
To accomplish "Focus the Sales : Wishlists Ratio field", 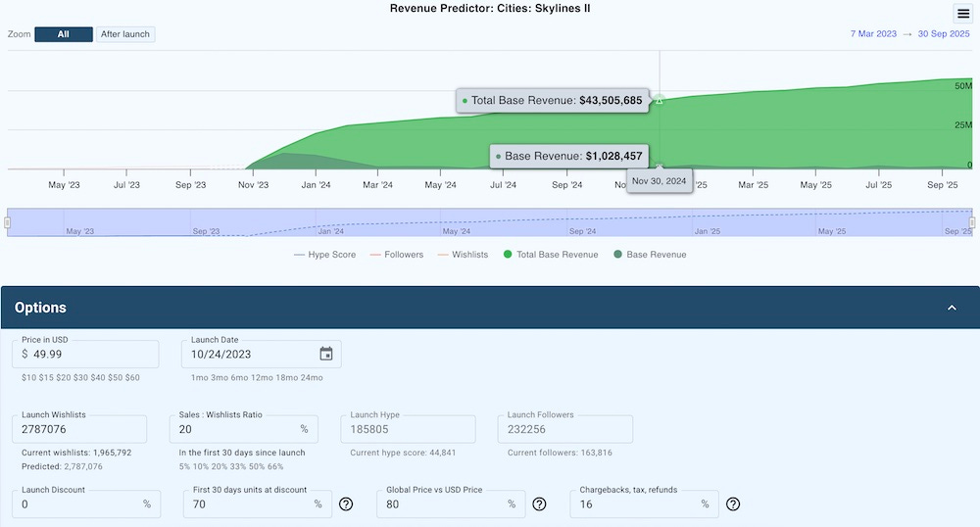I will click(x=244, y=429).
